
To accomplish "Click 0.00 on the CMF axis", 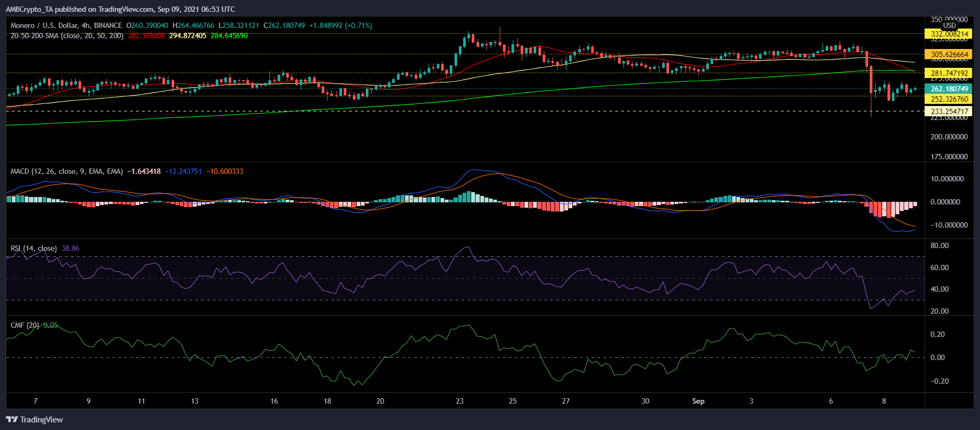I will tap(938, 357).
